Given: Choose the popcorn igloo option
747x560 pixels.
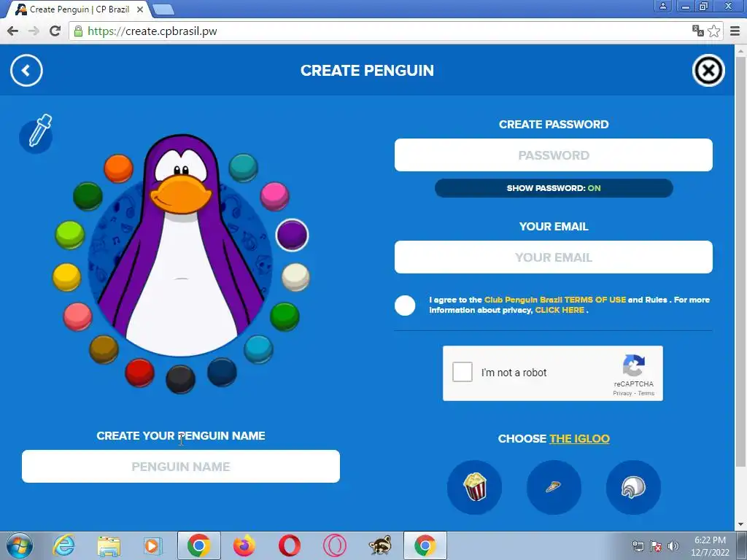Looking at the screenshot, I should [474, 487].
